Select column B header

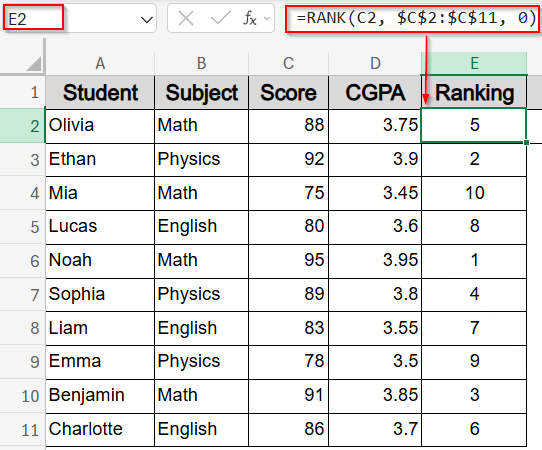tap(202, 63)
